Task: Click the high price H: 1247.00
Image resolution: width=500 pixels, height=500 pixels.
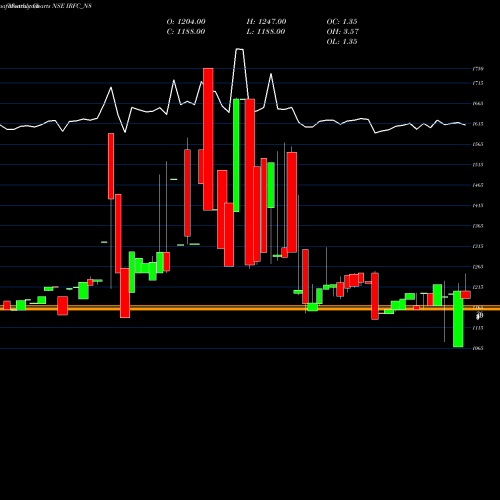Action: (266, 22)
